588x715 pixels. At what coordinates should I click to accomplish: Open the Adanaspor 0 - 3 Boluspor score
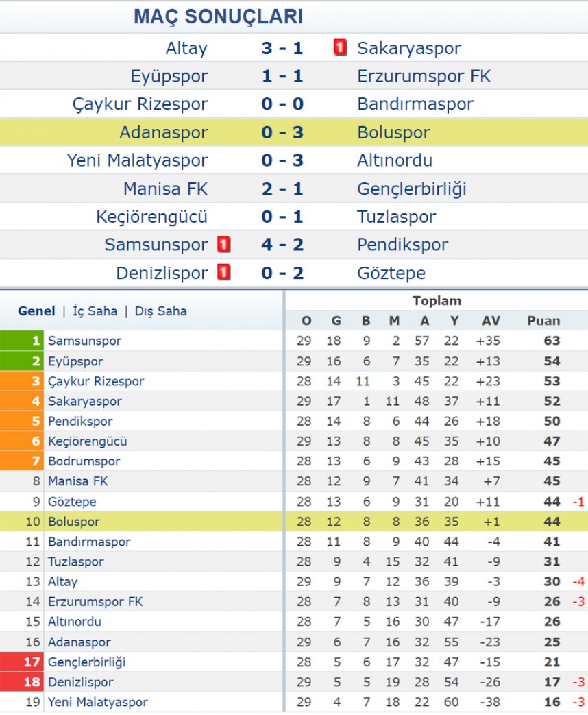pos(282,132)
